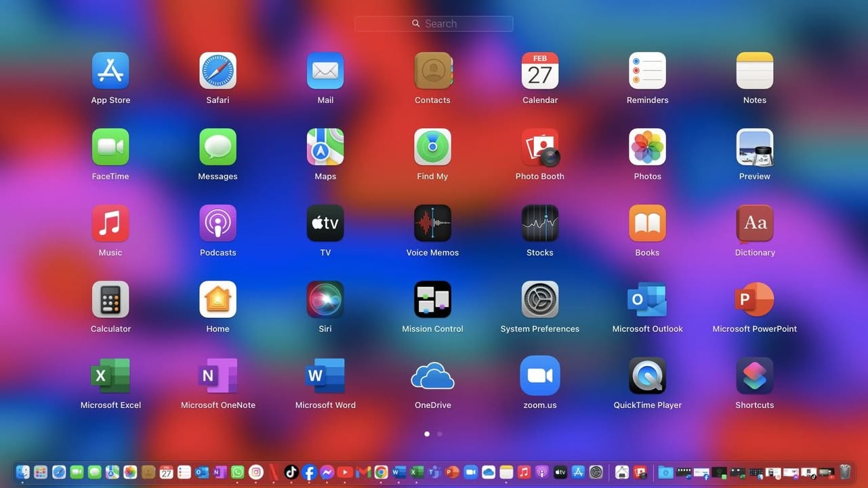Launch zoom.us from the Launchpad grid
Viewport: 868px width, 488px height.
point(540,375)
